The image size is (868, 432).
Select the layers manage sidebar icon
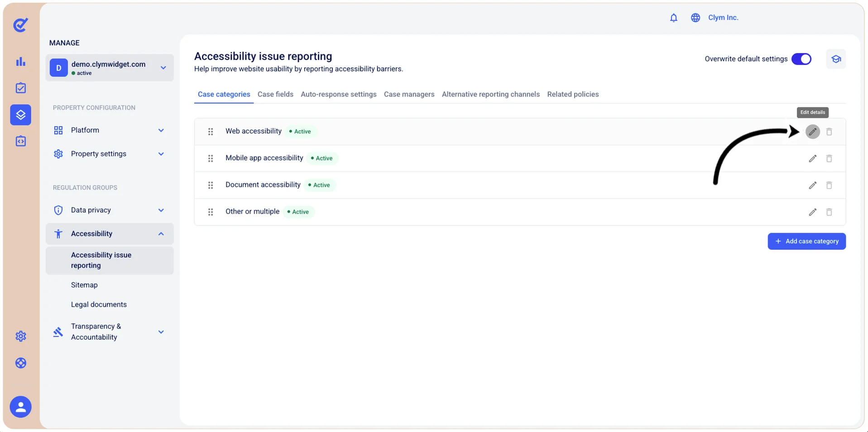tap(21, 115)
